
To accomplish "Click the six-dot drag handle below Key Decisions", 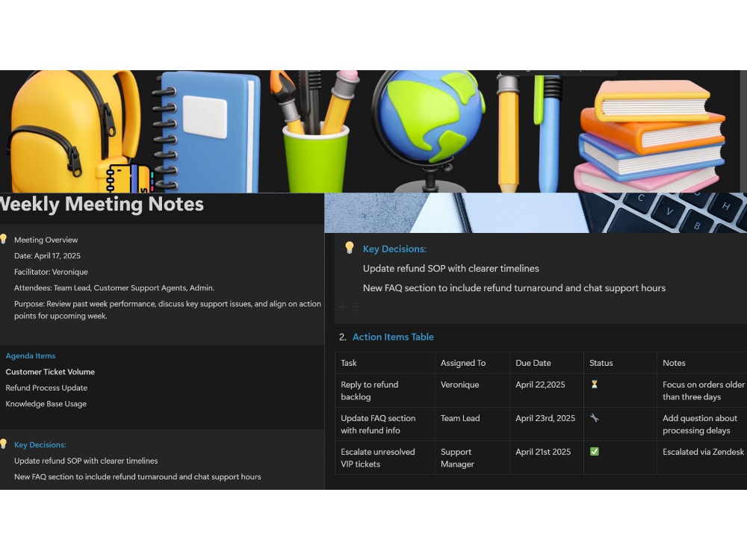I will (x=355, y=307).
